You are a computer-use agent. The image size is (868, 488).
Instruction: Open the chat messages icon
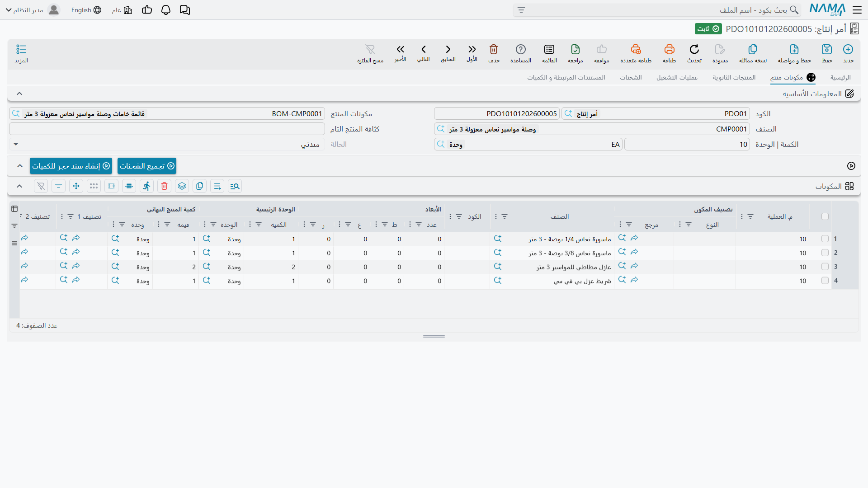[184, 10]
